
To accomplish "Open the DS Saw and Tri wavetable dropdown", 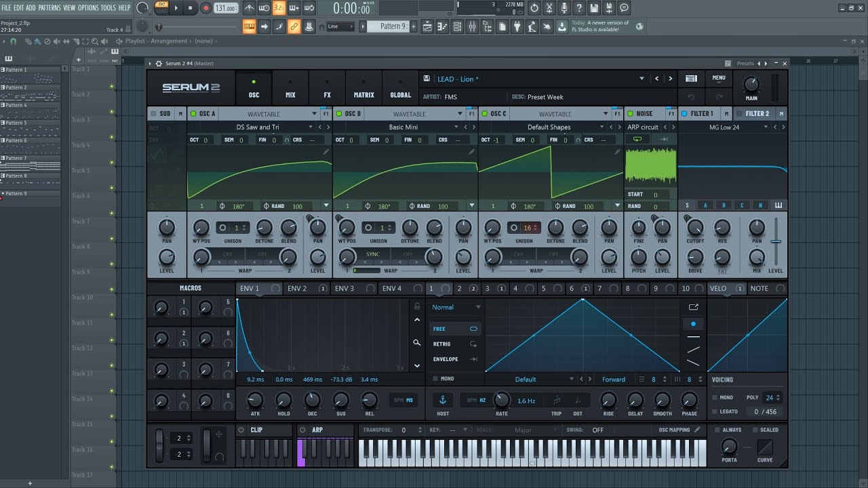I will [311, 127].
